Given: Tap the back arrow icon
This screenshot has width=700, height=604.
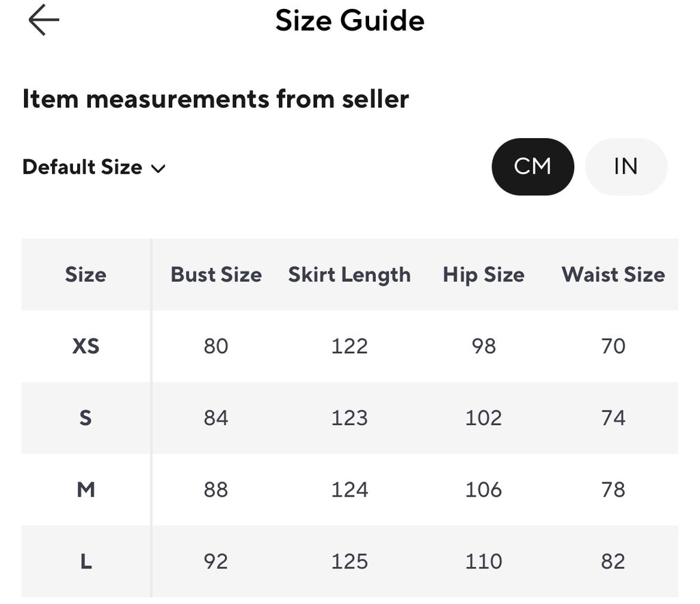Looking at the screenshot, I should point(44,20).
